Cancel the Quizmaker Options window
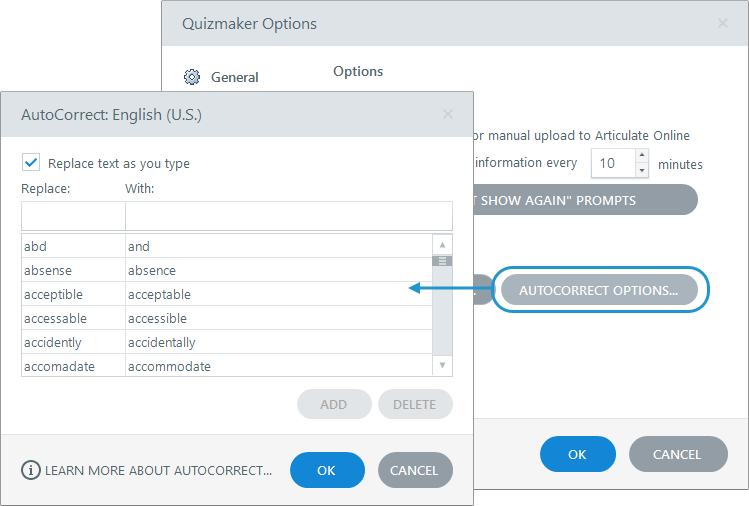This screenshot has width=749, height=506. pyautogui.click(x=677, y=454)
